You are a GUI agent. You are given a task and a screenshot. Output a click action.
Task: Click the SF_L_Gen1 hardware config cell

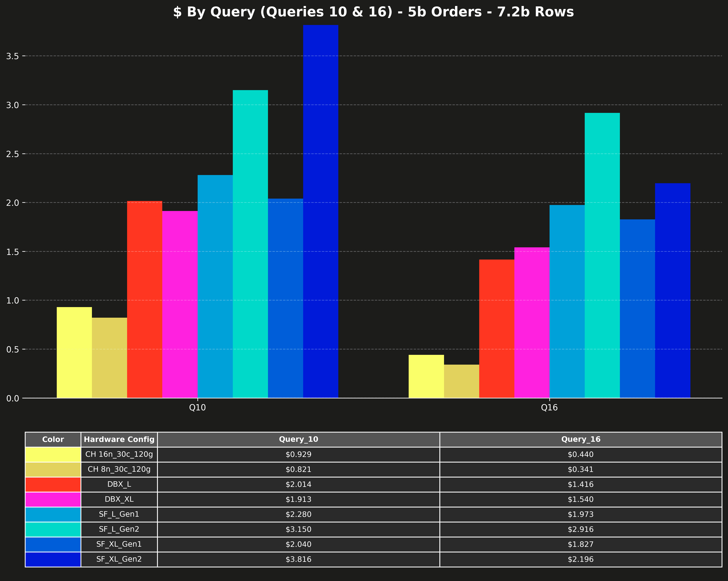coord(119,514)
